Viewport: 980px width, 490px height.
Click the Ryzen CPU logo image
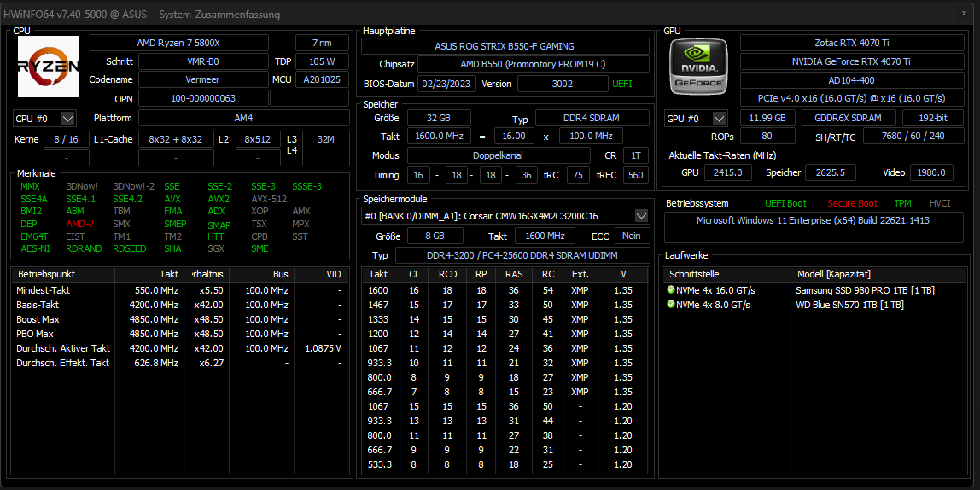[x=49, y=67]
